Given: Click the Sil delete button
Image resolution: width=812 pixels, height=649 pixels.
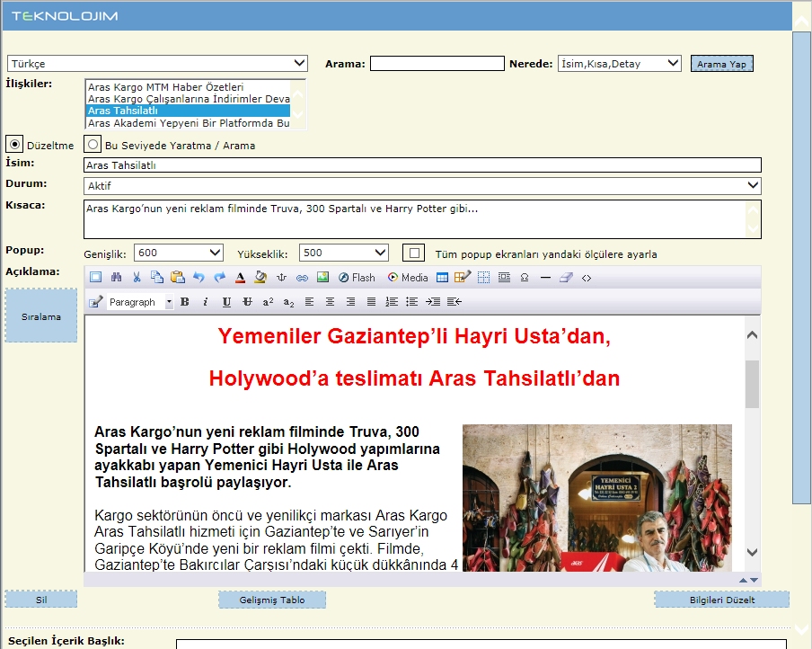Looking at the screenshot, I should pyautogui.click(x=41, y=600).
